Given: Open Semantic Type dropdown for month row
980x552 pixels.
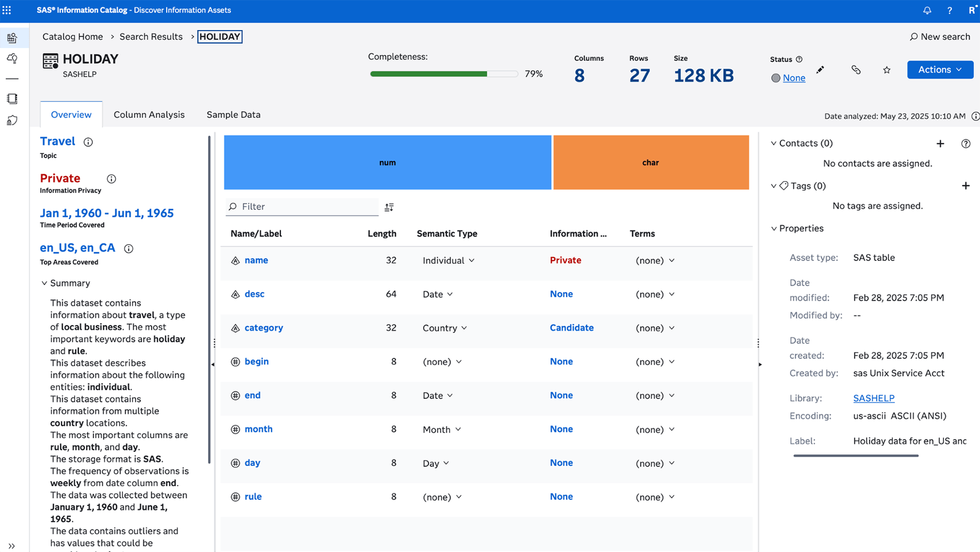Looking at the screenshot, I should (442, 429).
